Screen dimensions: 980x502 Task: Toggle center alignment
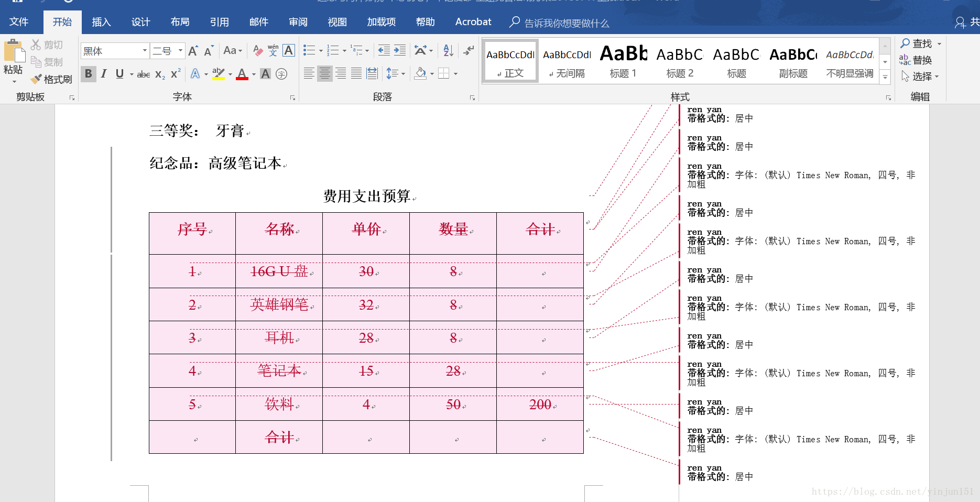[x=325, y=74]
